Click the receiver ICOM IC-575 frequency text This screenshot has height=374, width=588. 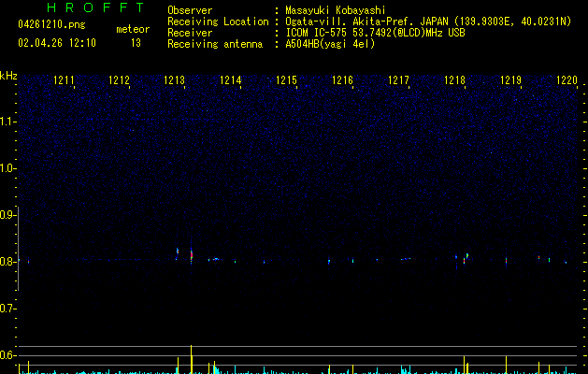pyautogui.click(x=376, y=33)
